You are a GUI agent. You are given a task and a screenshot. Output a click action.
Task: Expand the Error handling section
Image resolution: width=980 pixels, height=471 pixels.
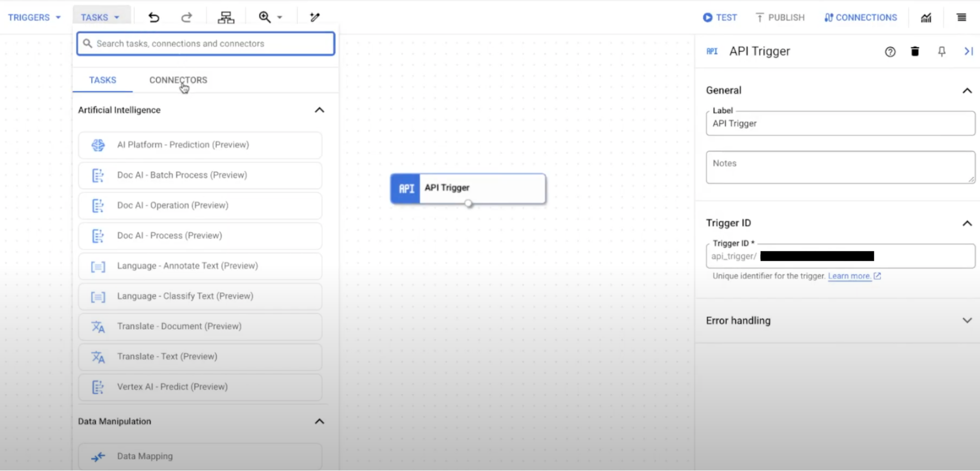tap(967, 320)
